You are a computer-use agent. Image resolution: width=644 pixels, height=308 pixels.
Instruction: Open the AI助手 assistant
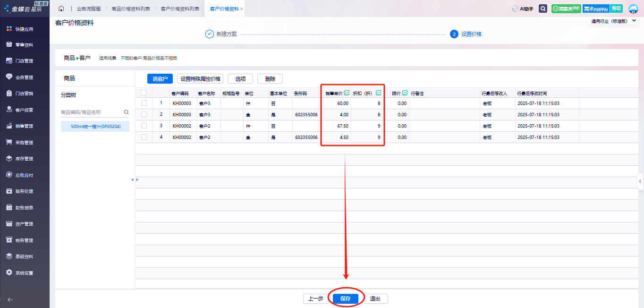click(x=523, y=9)
